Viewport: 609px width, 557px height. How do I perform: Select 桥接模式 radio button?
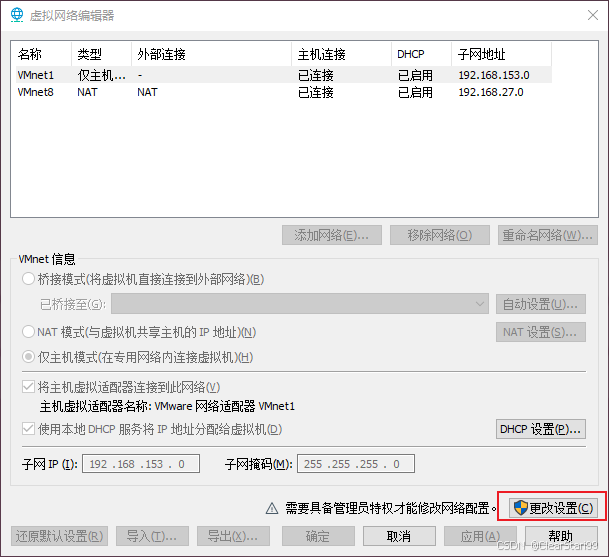(28, 279)
